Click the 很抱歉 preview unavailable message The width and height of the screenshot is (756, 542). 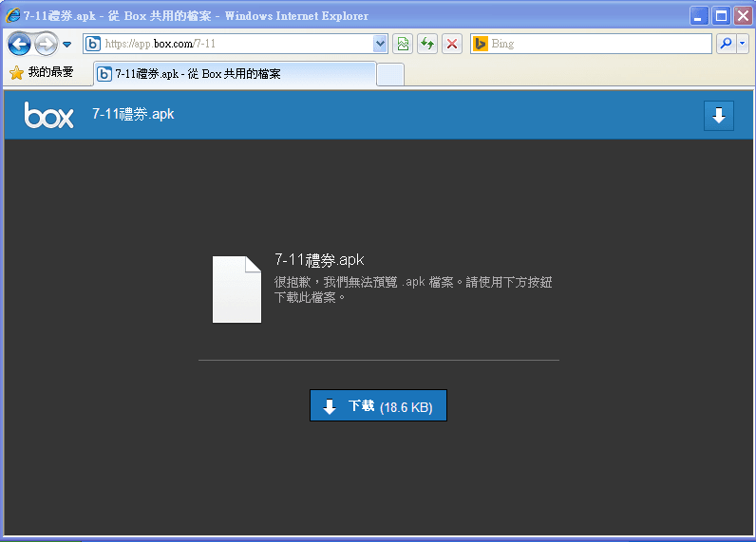413,290
